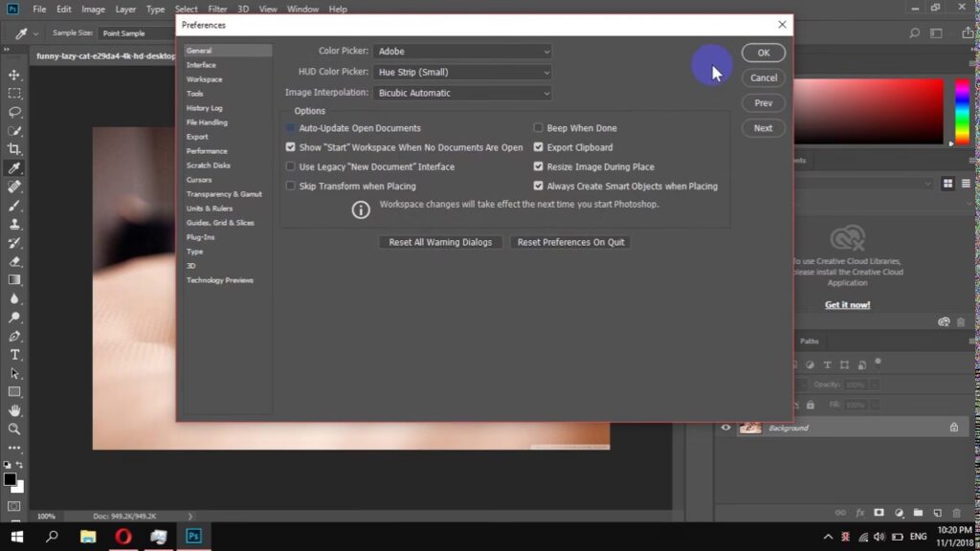Uncheck the Export Clipboard option
The image size is (980, 551).
538,147
